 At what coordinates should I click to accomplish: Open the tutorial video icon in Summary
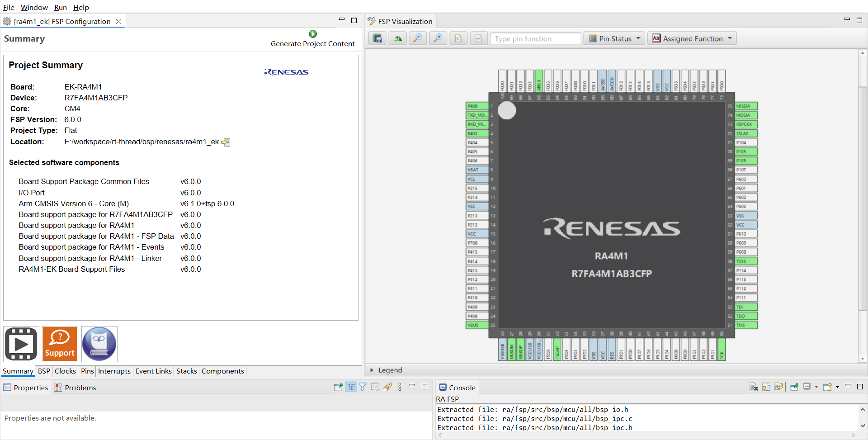[21, 344]
